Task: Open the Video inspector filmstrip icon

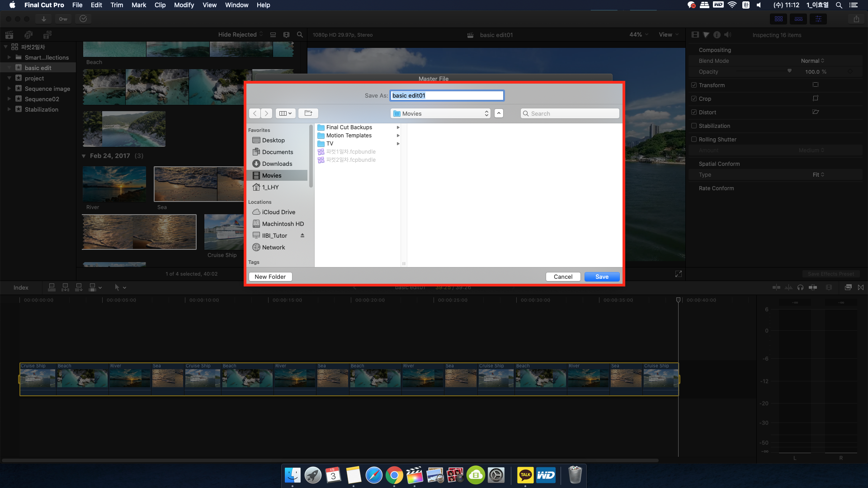Action: coord(695,35)
